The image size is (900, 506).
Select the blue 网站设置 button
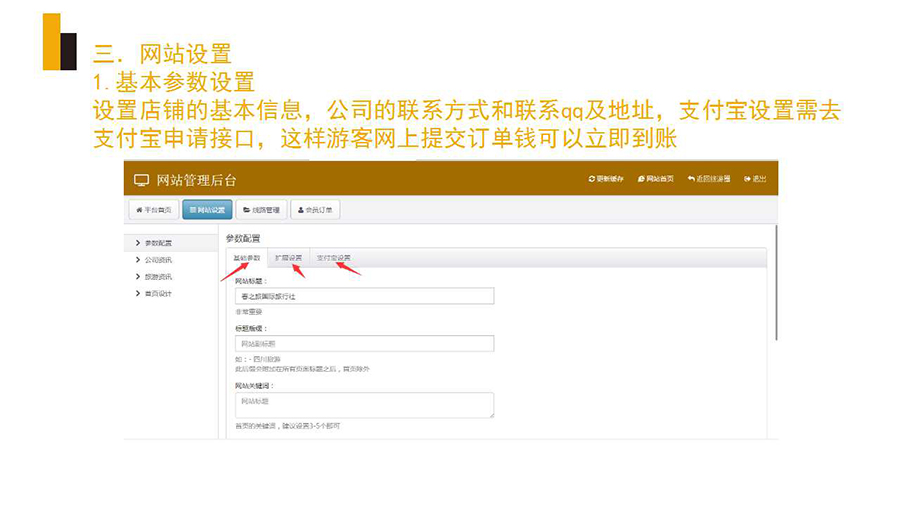(x=207, y=210)
